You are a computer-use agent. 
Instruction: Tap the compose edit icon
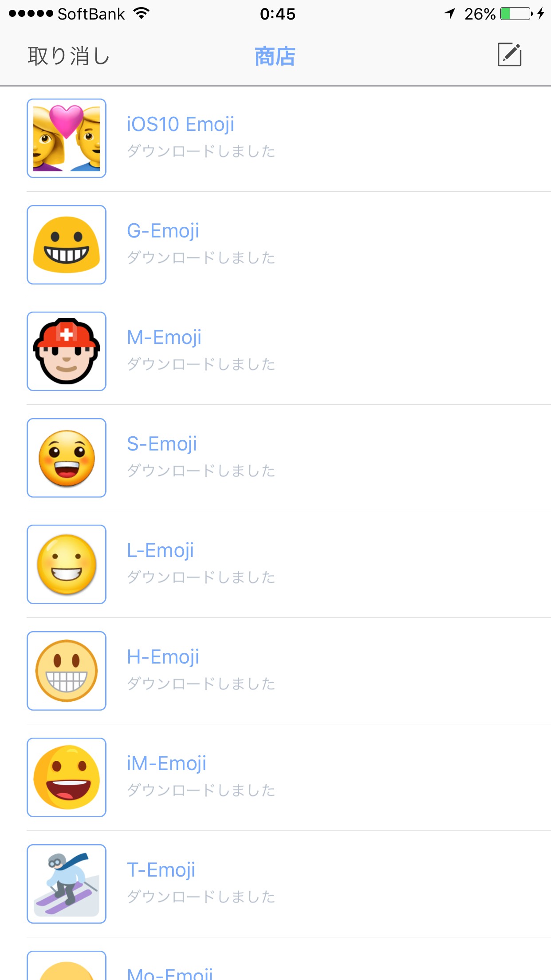coord(509,55)
